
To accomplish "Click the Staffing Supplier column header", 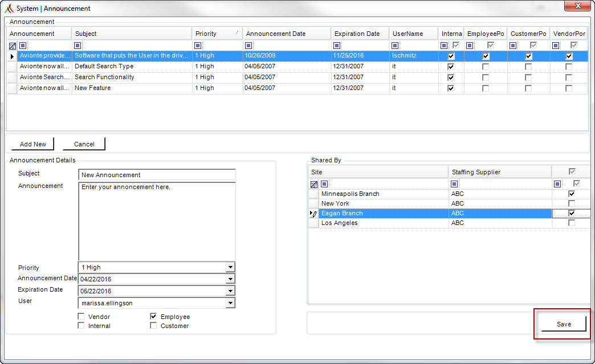I will click(x=499, y=172).
